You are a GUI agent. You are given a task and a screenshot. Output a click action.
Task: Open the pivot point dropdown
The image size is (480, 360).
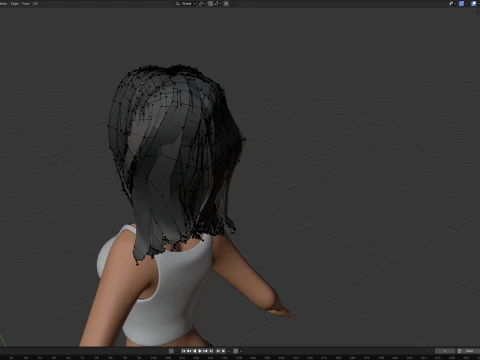[202, 4]
